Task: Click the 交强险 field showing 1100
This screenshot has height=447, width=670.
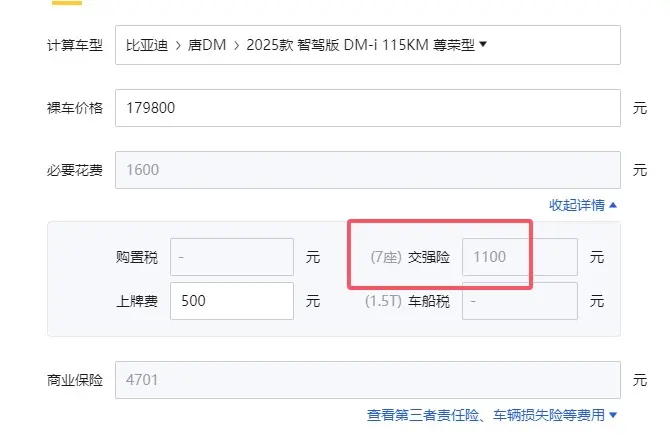Action: point(520,257)
